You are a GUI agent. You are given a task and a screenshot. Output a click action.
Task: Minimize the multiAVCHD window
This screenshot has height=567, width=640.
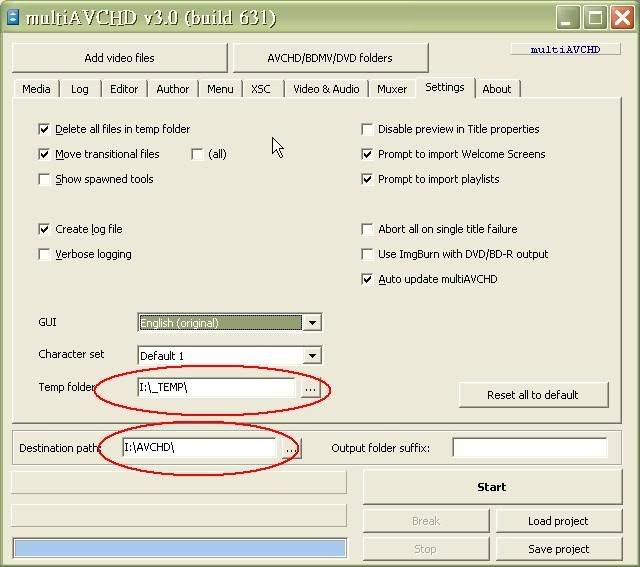pyautogui.click(x=568, y=18)
